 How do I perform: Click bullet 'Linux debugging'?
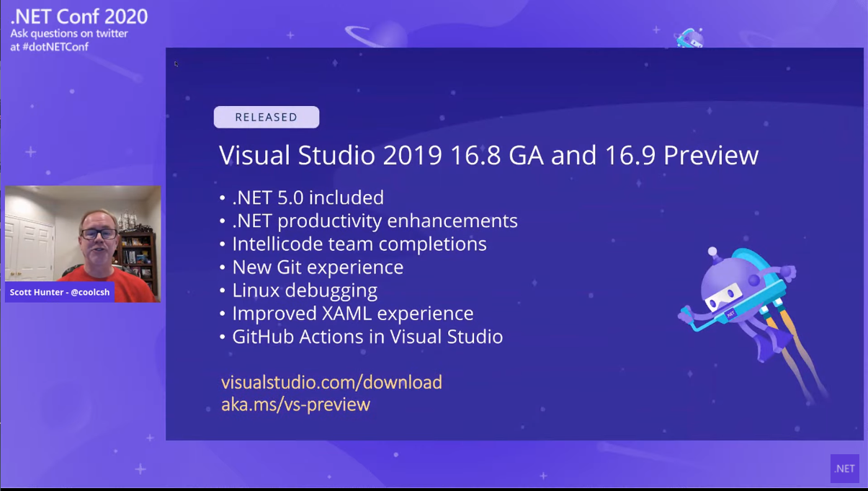click(305, 291)
